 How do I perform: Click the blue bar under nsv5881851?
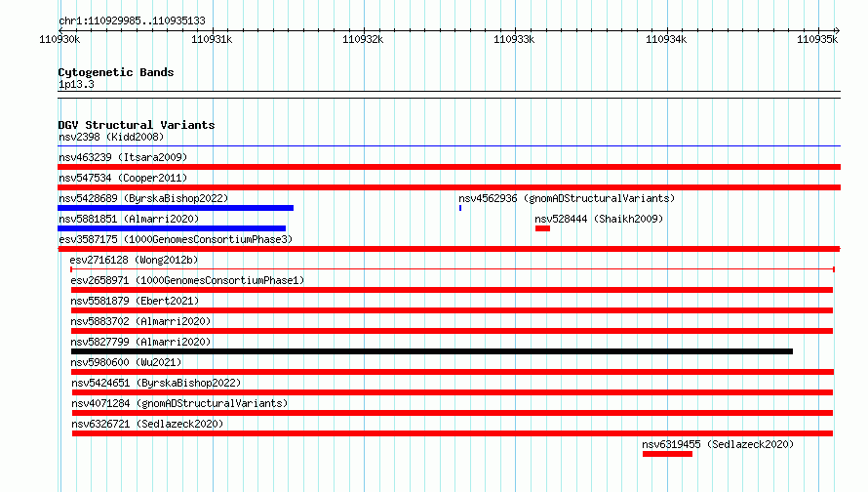pyautogui.click(x=172, y=228)
